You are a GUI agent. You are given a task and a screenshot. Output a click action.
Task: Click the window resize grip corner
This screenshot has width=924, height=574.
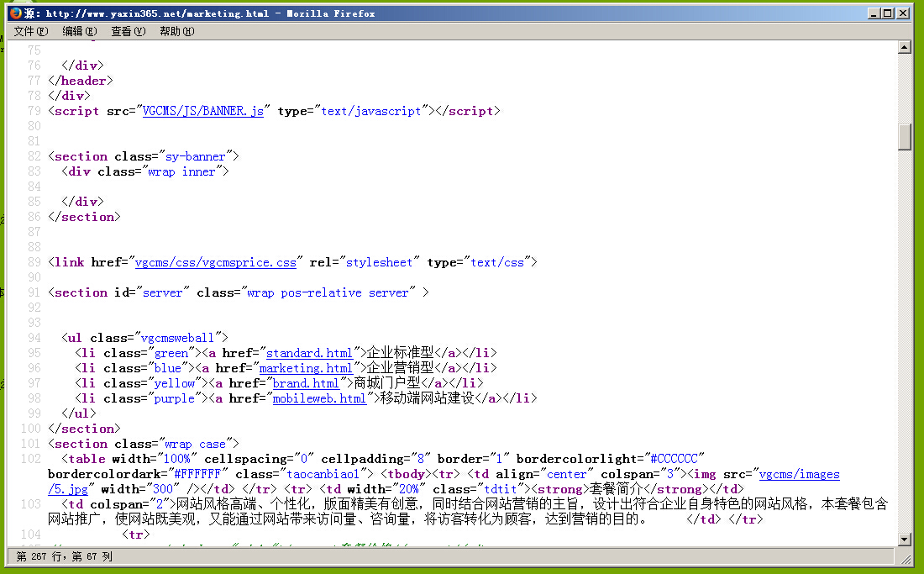pos(906,558)
